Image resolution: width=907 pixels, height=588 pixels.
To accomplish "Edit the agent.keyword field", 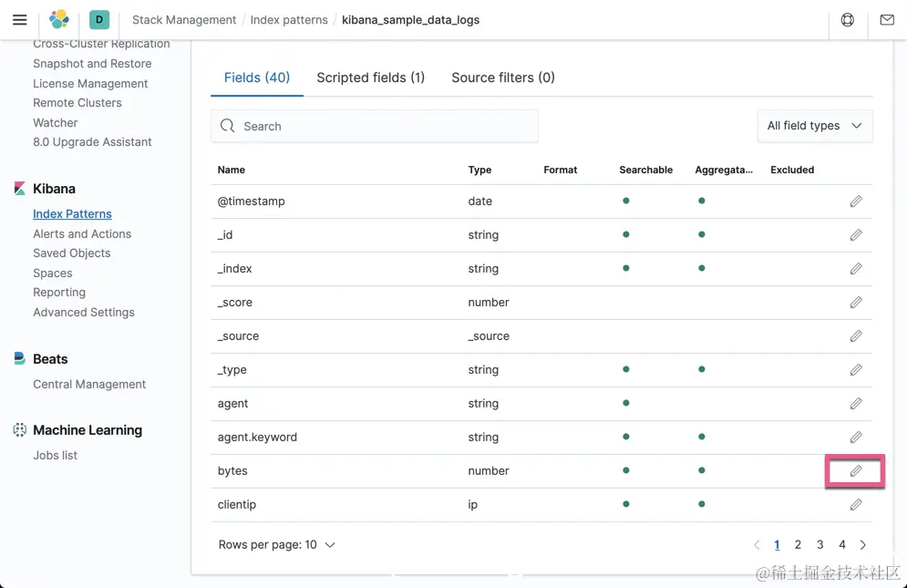I will click(856, 438).
